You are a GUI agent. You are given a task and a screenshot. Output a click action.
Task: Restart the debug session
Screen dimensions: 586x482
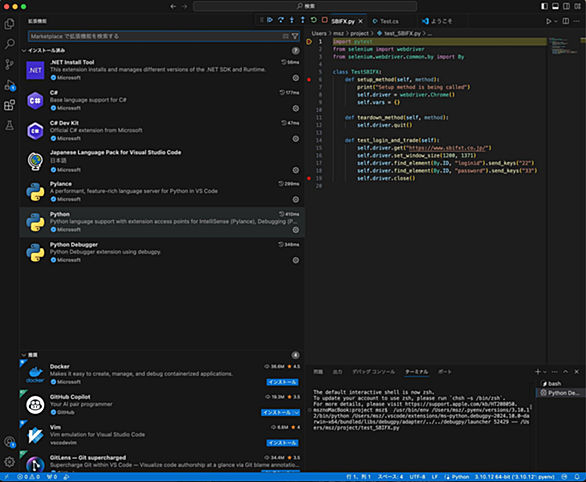(x=314, y=20)
